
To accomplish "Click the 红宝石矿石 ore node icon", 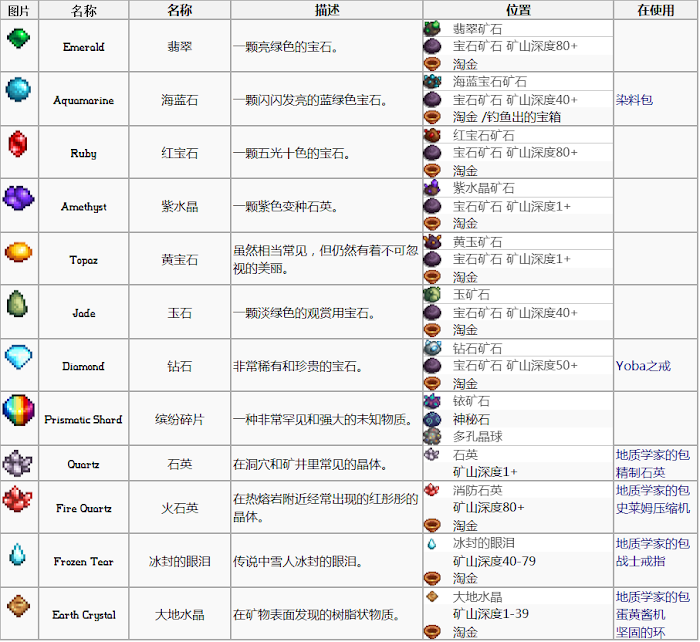I will coord(432,134).
